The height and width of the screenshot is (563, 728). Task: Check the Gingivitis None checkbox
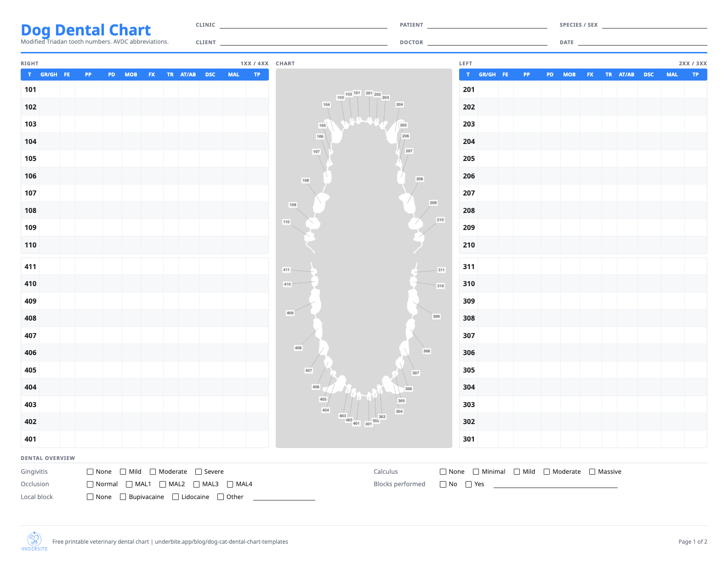tap(90, 471)
